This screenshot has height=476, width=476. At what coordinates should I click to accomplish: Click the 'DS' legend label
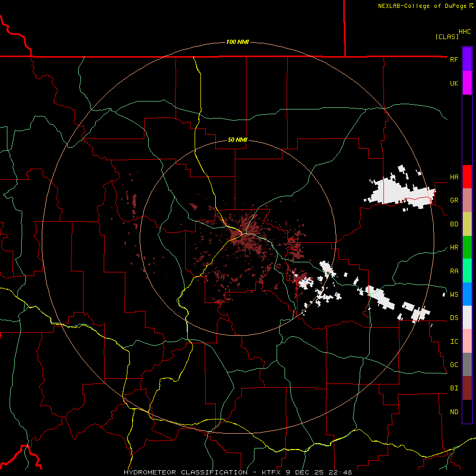(454, 318)
